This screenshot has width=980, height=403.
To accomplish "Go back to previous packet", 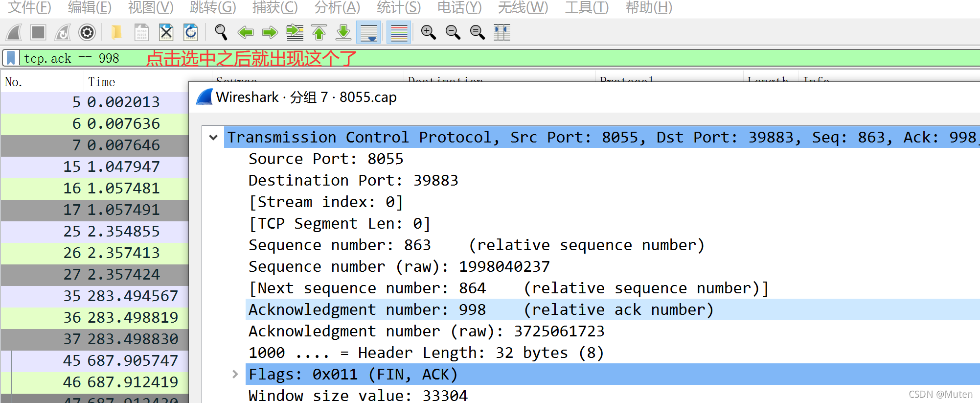I will click(x=246, y=33).
